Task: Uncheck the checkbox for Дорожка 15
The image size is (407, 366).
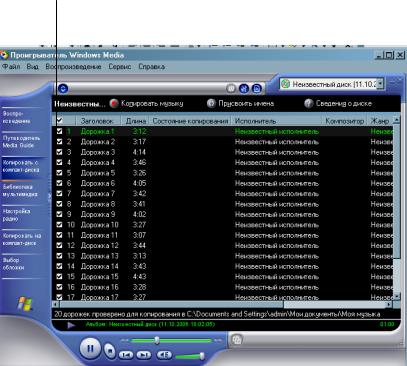Action: pos(59,276)
